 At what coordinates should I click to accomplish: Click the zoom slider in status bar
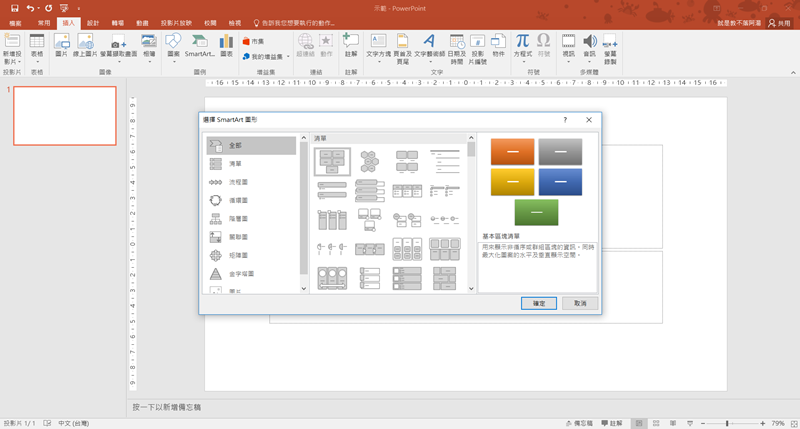coord(726,423)
